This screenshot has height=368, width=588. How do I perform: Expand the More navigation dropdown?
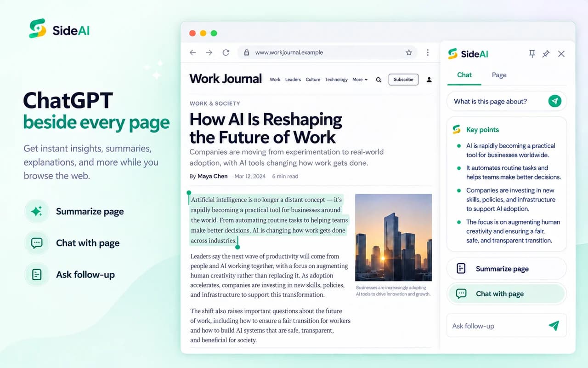click(x=360, y=80)
